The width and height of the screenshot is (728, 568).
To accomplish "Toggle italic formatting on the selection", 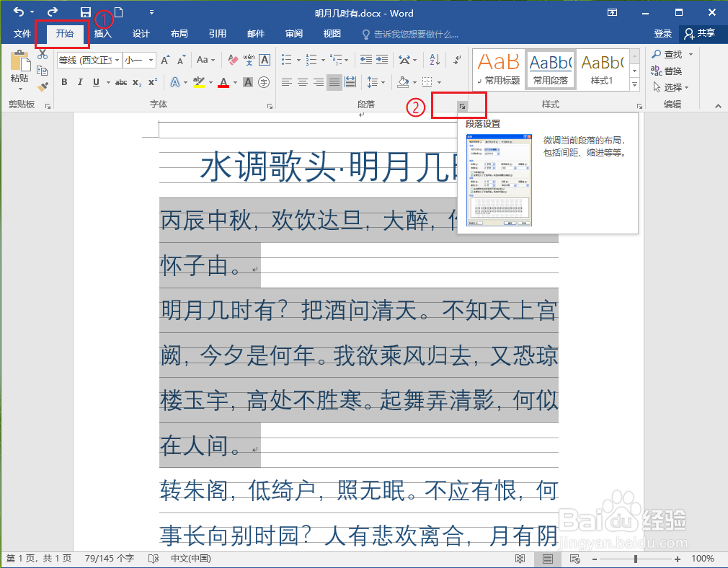I will (80, 83).
